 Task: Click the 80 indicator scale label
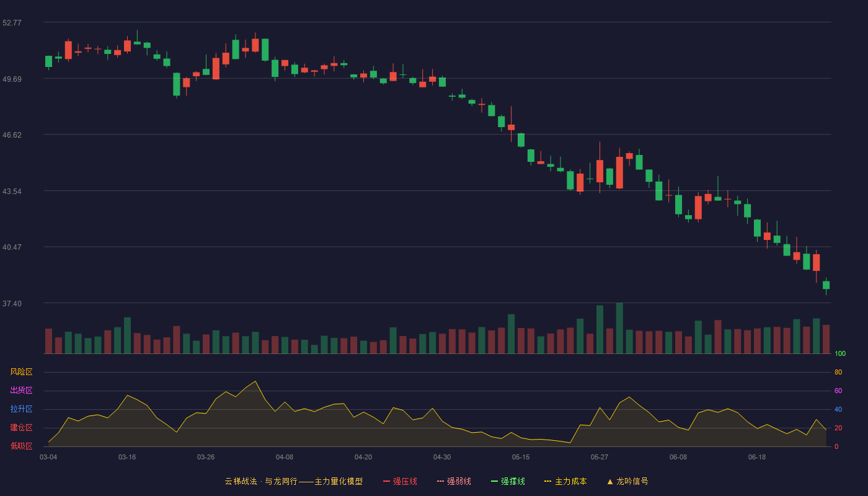[x=838, y=372]
